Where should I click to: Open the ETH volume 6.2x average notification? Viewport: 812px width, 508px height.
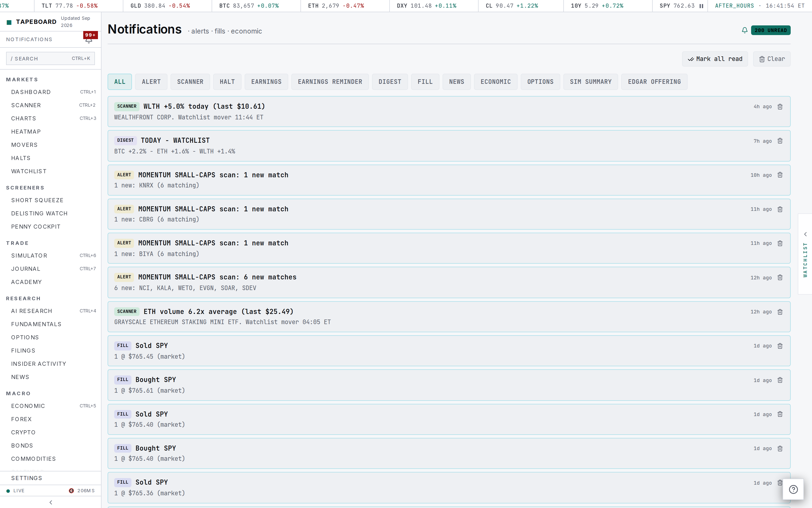coord(449,317)
